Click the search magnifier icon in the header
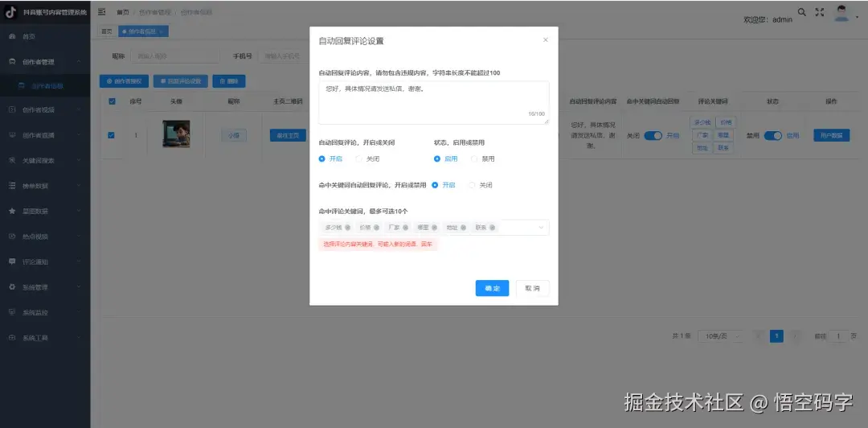Screen dimensions: 868x428 801,11
